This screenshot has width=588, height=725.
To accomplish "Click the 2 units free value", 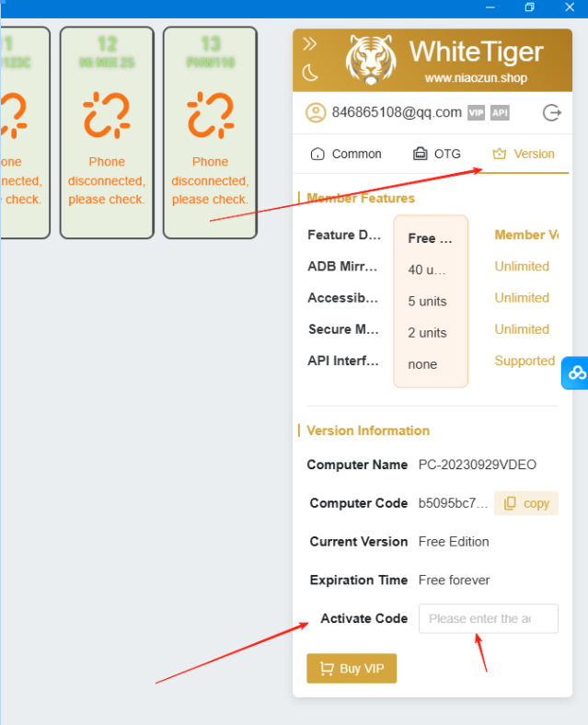I will pyautogui.click(x=427, y=333).
